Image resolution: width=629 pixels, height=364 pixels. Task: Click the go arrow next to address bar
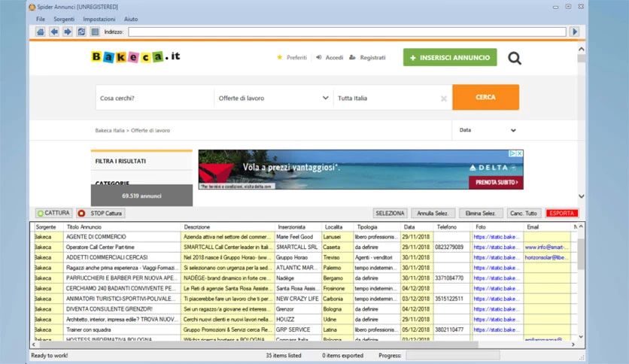[574, 32]
